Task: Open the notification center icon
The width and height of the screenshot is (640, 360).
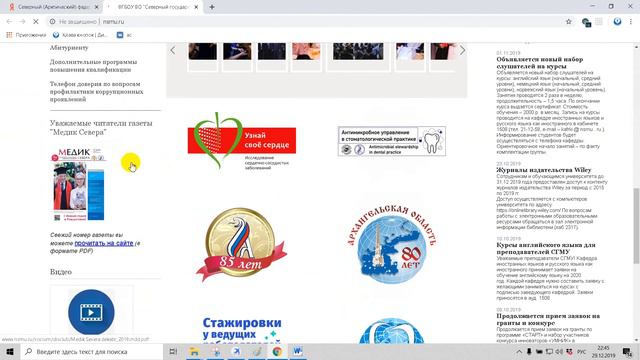Action: point(627,351)
